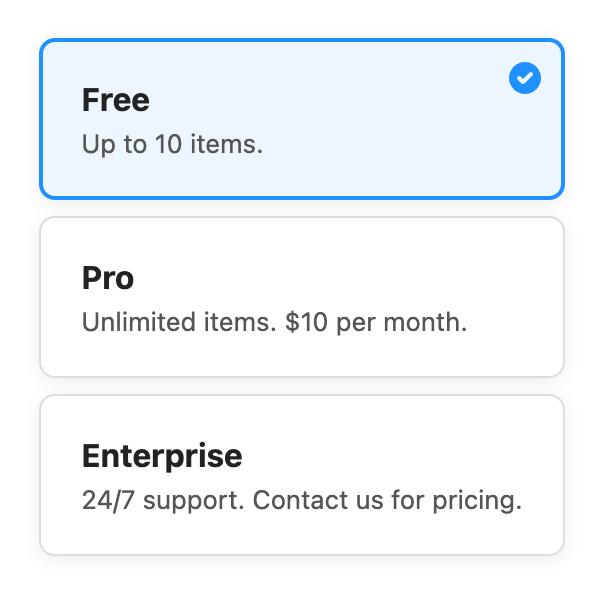Click "Up to 10 items." description
The image size is (608, 600).
tap(172, 144)
